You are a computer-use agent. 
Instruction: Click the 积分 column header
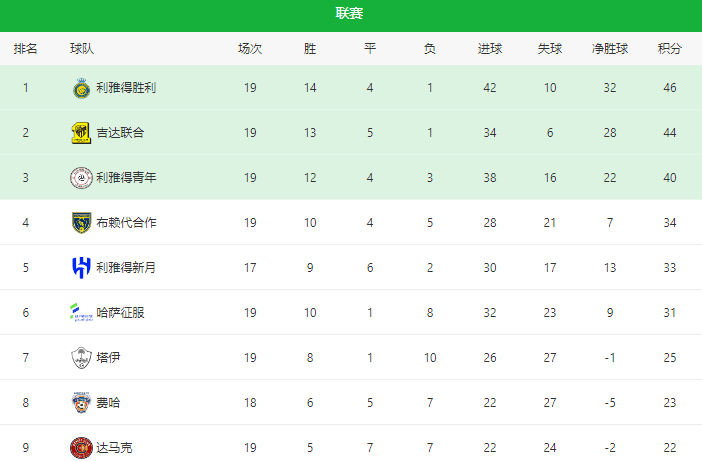tap(670, 48)
